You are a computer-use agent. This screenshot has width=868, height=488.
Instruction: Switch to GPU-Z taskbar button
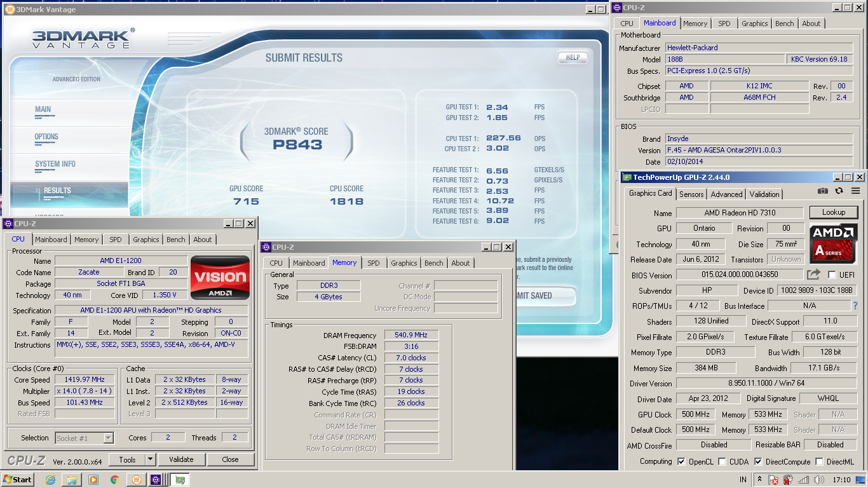180,480
